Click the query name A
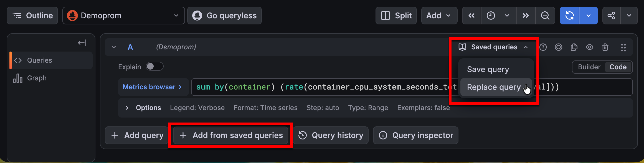The image size is (644, 163). [130, 47]
